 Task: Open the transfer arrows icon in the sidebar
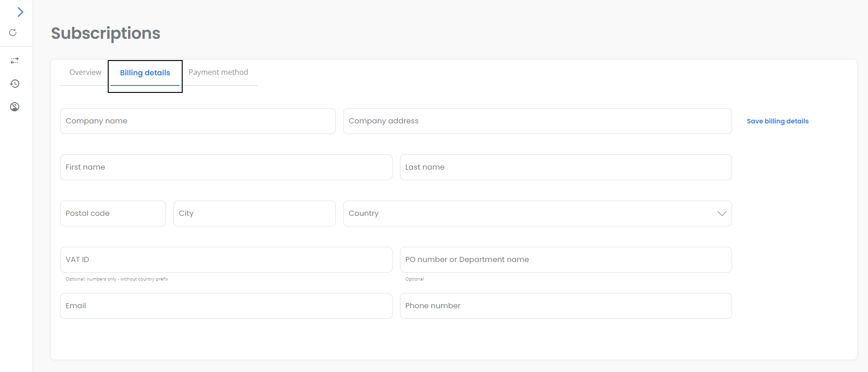pos(15,61)
